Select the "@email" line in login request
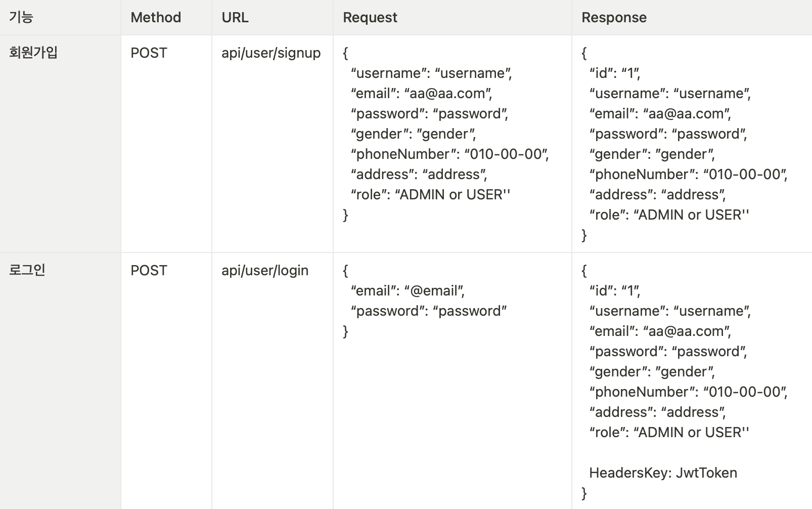Screen dimensions: 812x509 coord(408,290)
